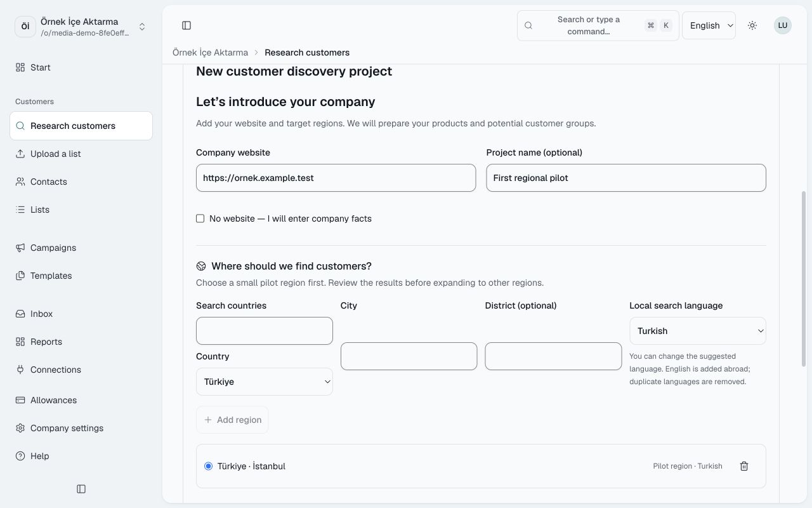
Task: Go to Connections
Action: coord(81,370)
